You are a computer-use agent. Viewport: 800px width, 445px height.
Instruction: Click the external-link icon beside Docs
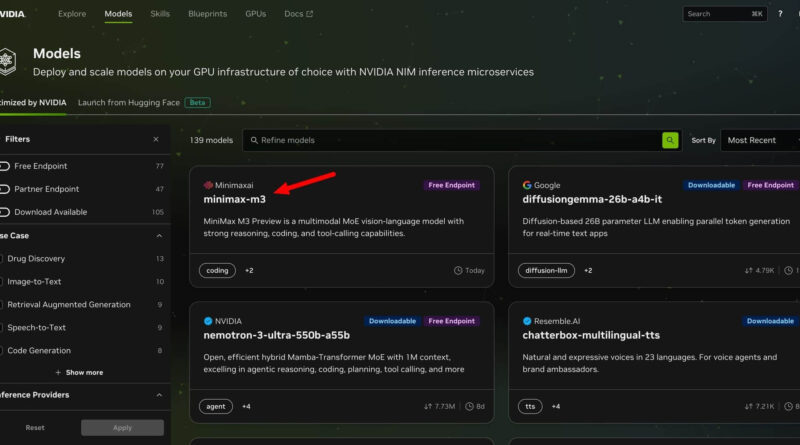309,14
